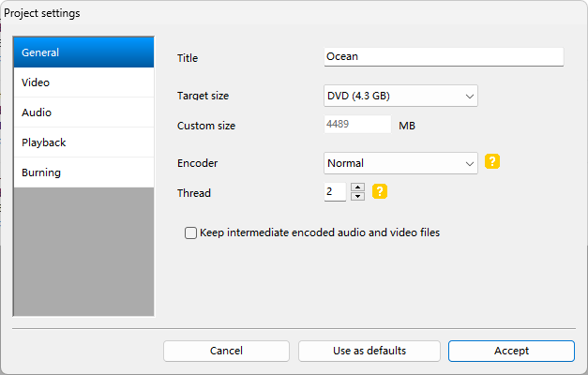This screenshot has width=588, height=375.
Task: Expand the Encoder dropdown set to Normal
Action: [400, 163]
